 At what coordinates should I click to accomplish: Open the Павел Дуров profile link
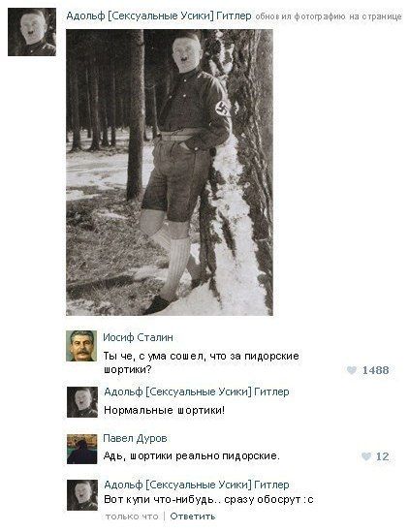coord(135,438)
